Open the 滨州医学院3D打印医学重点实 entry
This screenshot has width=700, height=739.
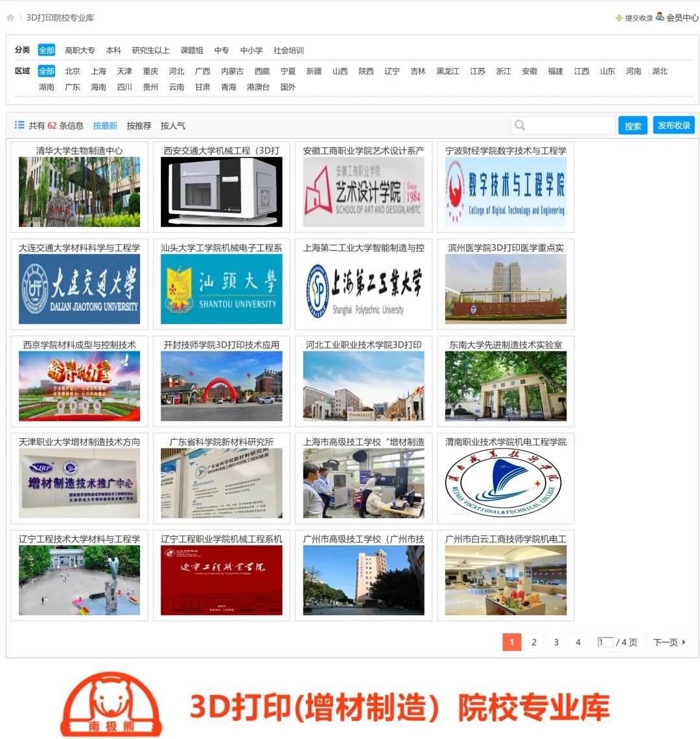(x=506, y=248)
